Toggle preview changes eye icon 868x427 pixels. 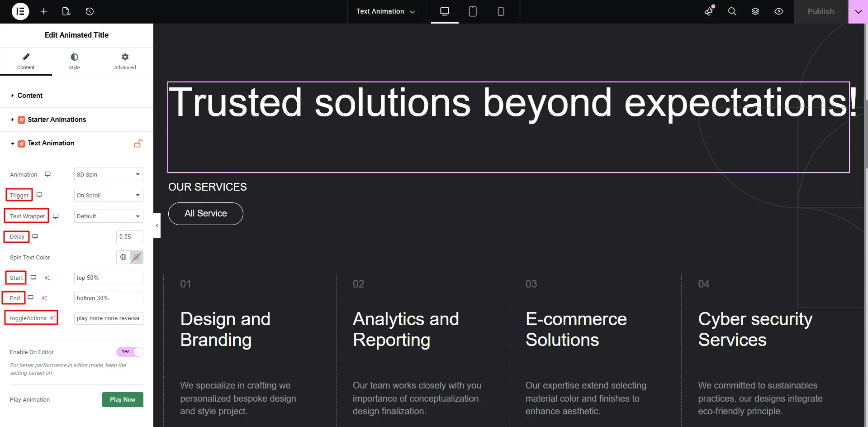coord(779,11)
